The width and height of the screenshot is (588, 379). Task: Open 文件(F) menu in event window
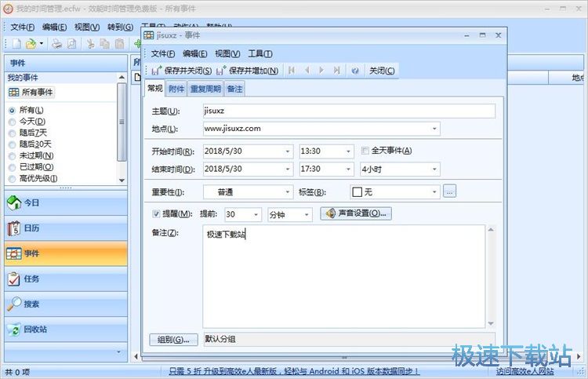[163, 53]
